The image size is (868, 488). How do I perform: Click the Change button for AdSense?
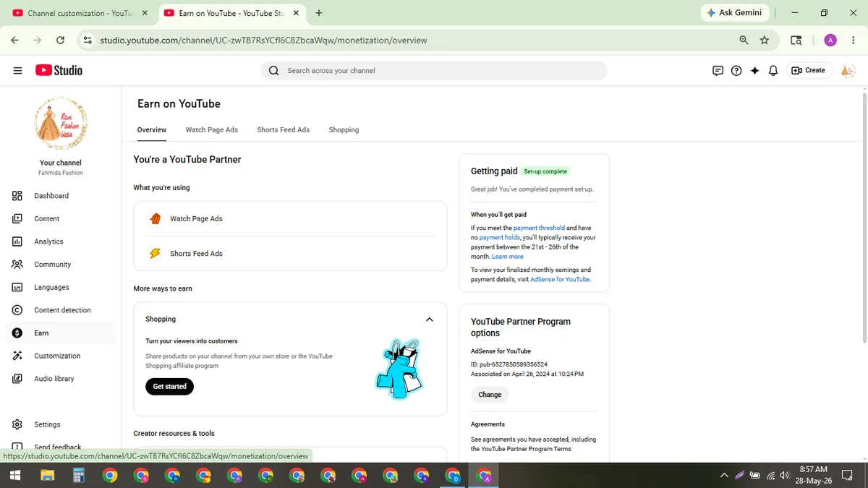click(x=490, y=395)
